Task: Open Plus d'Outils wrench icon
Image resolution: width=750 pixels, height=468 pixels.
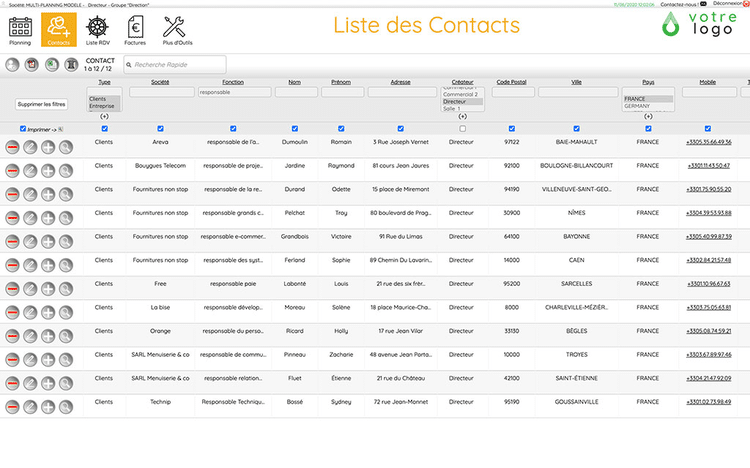Action: (177, 31)
